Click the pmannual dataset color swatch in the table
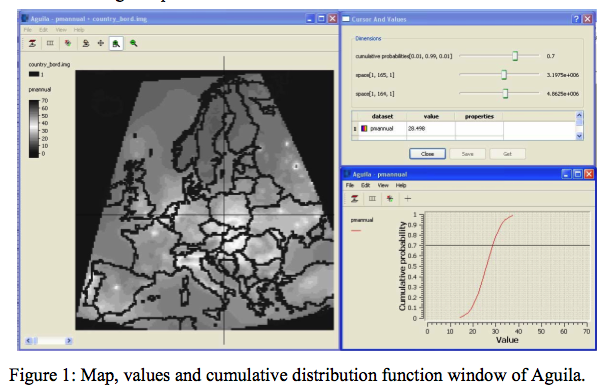 [x=364, y=128]
